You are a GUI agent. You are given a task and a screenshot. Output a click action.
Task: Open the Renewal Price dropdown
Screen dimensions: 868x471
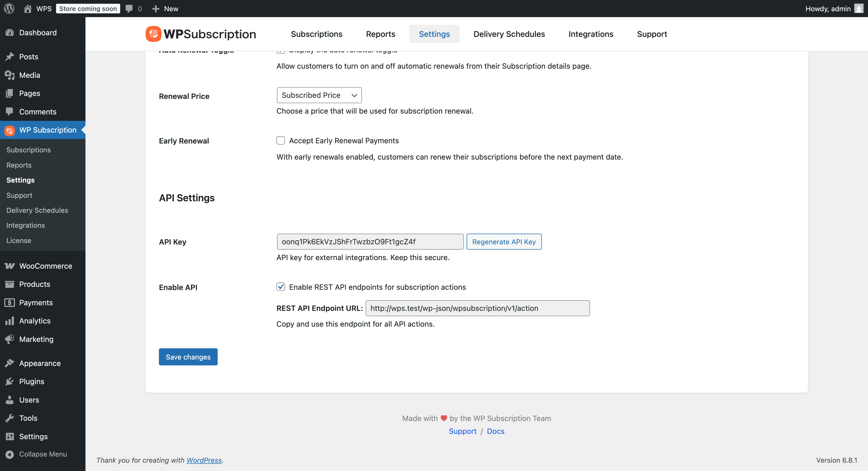point(319,95)
